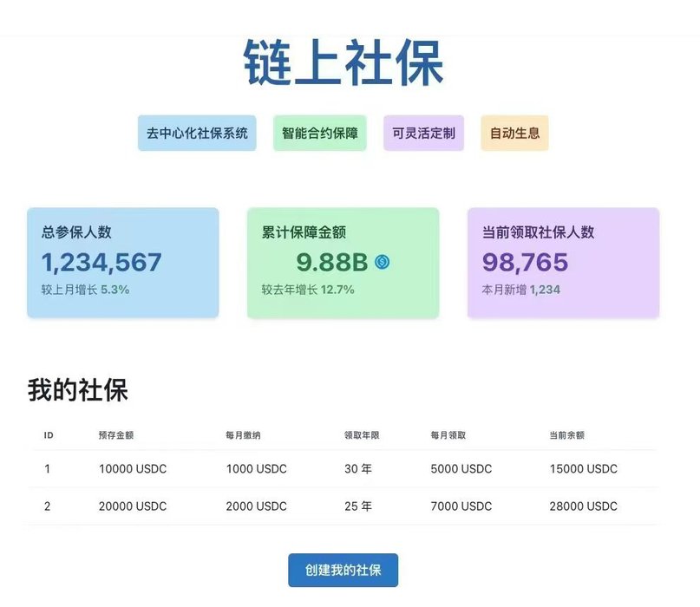700x607 pixels.
Task: Click the 15000 USDC balance cell
Action: 583,469
